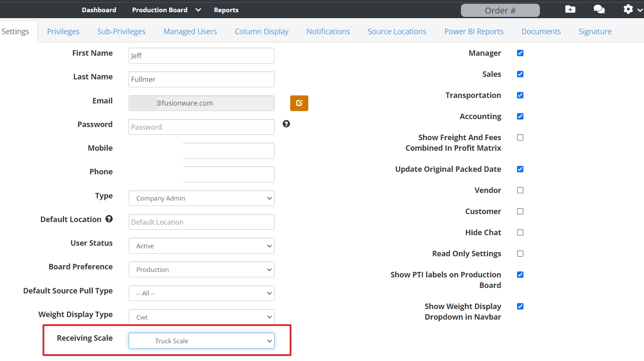
Task: Uncheck the Manager checkbox
Action: pyautogui.click(x=520, y=53)
